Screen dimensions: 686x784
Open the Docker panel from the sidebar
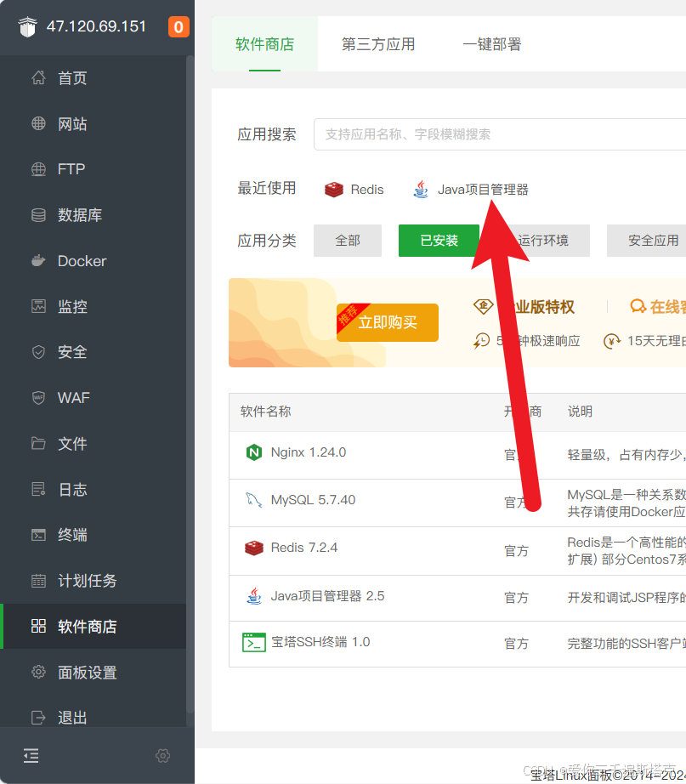(74, 260)
